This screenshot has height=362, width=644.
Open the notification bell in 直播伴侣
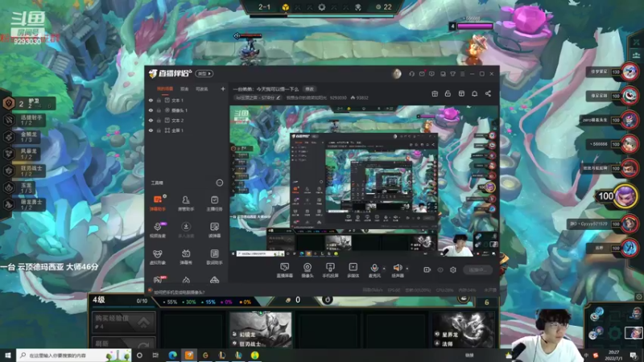[x=474, y=93]
